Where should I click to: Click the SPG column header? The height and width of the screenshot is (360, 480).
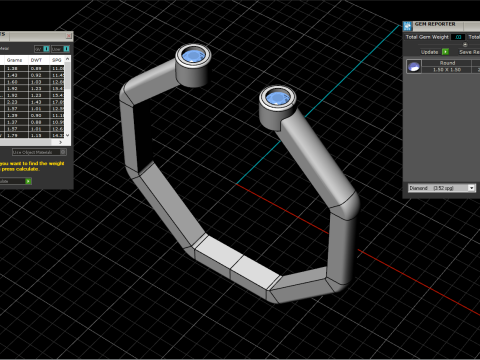pyautogui.click(x=57, y=60)
